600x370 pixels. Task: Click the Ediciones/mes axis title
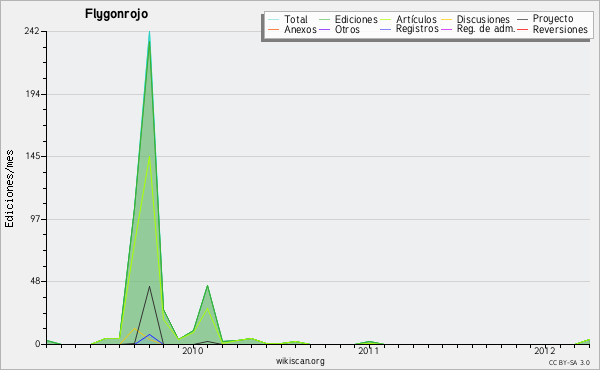coord(9,189)
